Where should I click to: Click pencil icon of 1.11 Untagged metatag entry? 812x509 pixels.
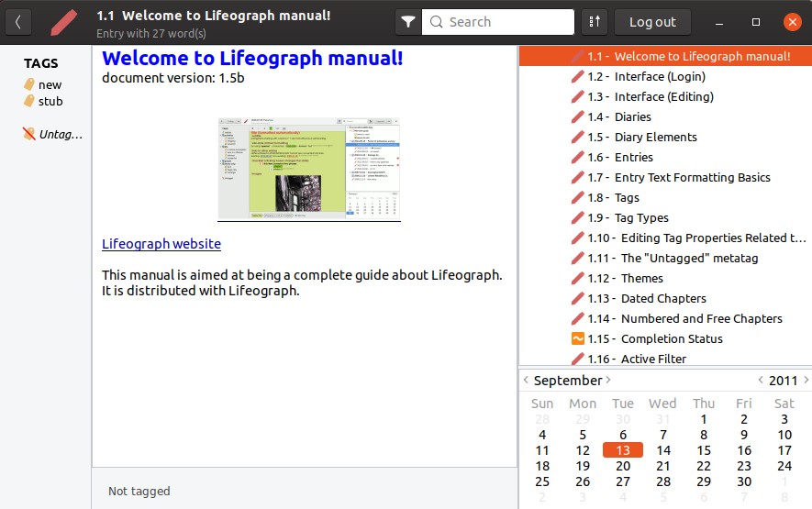pyautogui.click(x=577, y=259)
